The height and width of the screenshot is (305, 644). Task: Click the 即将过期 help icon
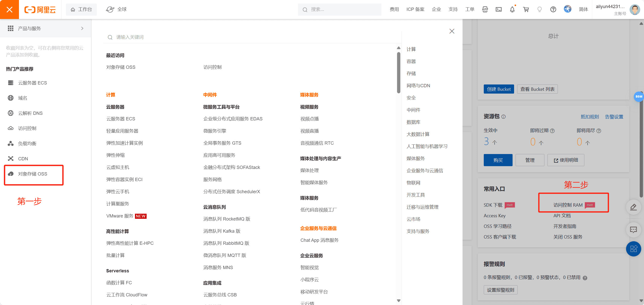[x=552, y=131]
